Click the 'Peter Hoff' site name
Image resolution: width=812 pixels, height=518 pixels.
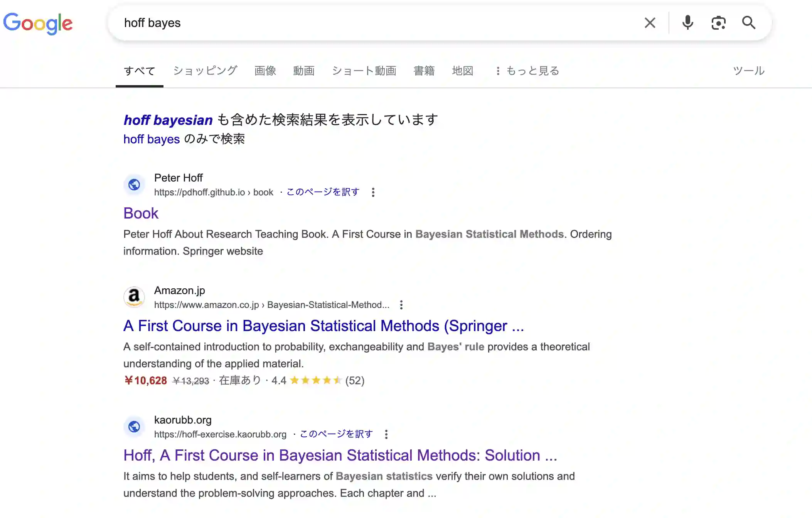pos(178,178)
